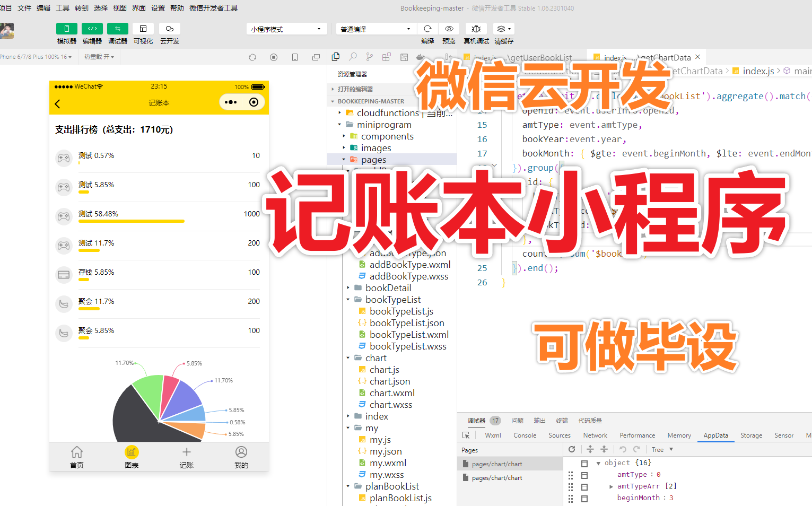Toggle the 调试器 debugger panel button
This screenshot has width=812, height=506.
(x=118, y=29)
